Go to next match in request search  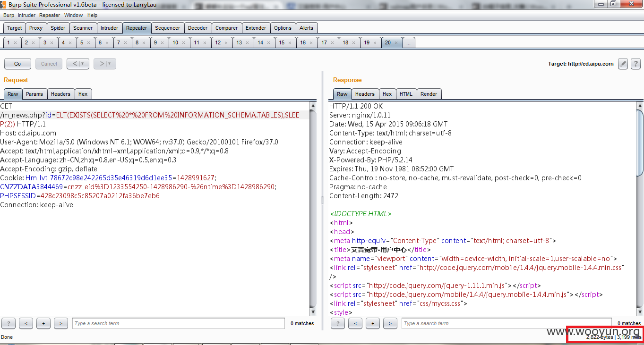pyautogui.click(x=61, y=323)
